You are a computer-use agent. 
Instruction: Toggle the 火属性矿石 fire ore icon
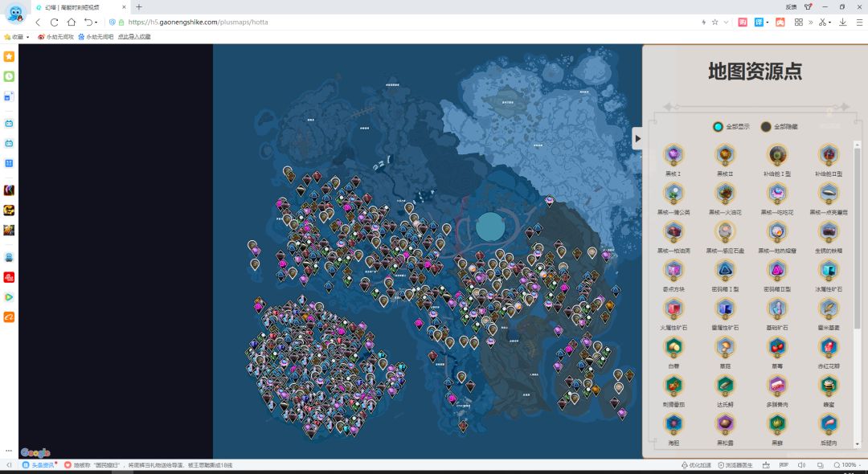point(674,308)
